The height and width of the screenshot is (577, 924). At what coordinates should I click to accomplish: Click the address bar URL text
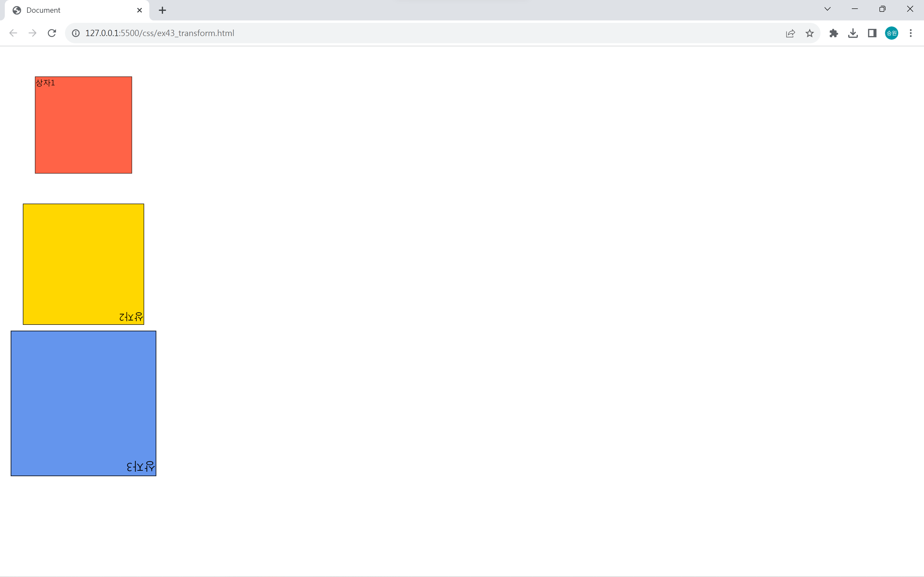160,33
